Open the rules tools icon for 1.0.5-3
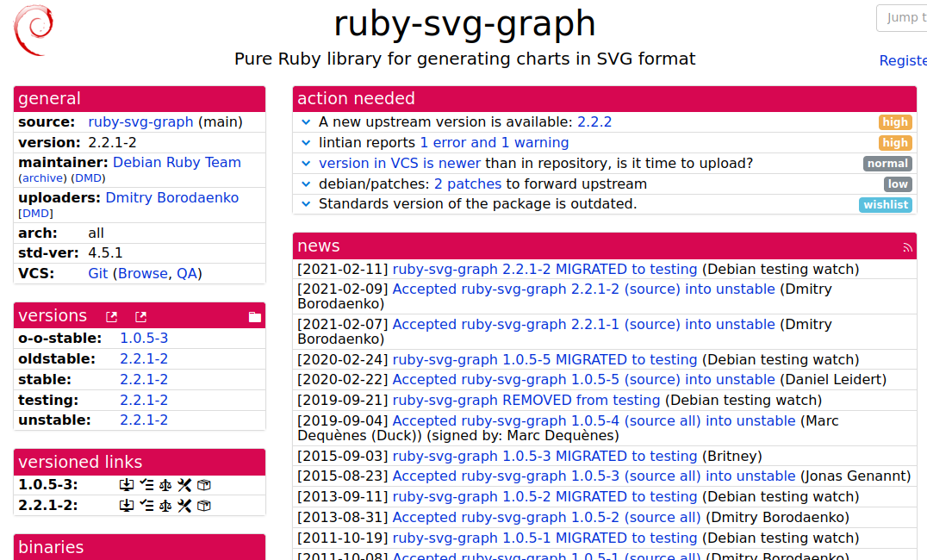The image size is (927, 560). pos(184,485)
